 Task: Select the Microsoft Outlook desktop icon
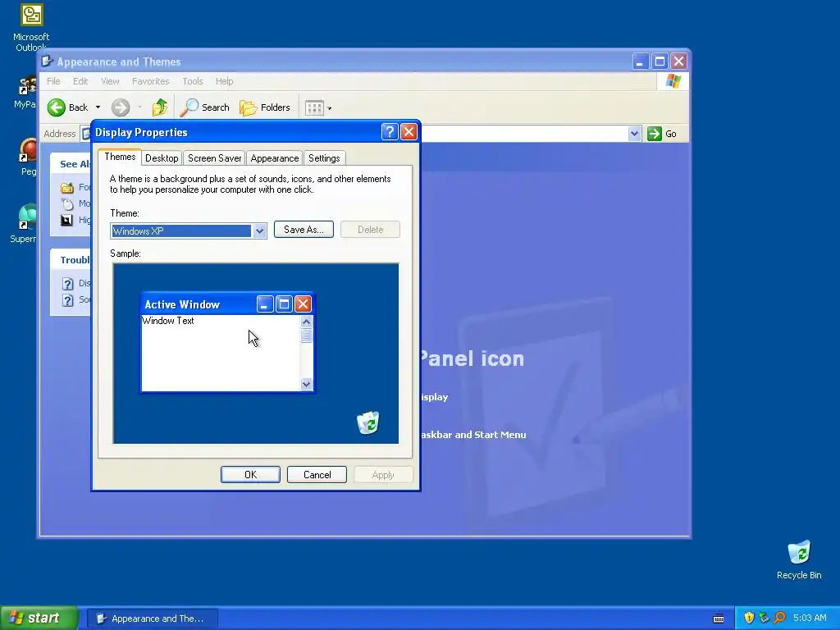coord(31,27)
